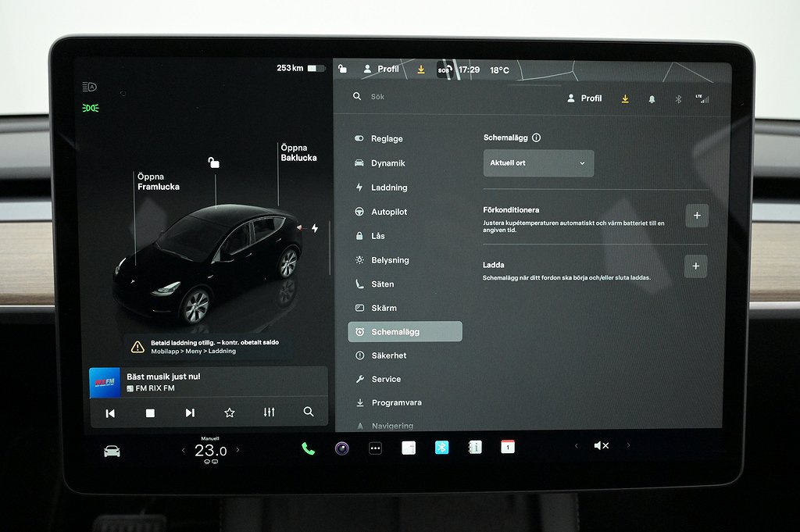Click the Sök search field
Screen dimensions: 800x532
(x=453, y=97)
